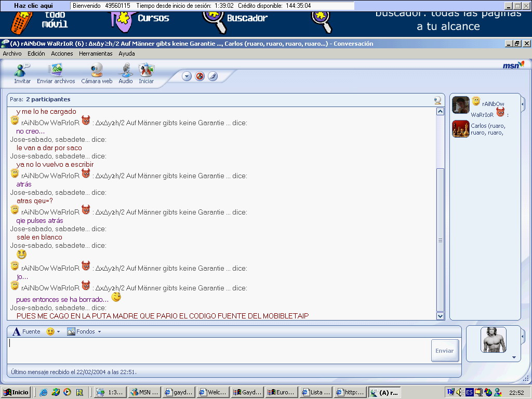Click my display picture thumbnail
The height and width of the screenshot is (399, 532).
[494, 340]
